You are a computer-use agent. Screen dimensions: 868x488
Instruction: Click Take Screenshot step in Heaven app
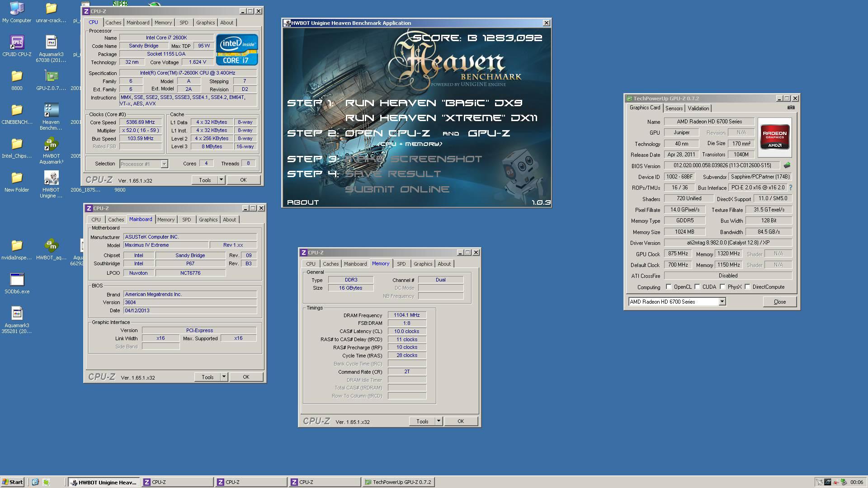click(413, 159)
